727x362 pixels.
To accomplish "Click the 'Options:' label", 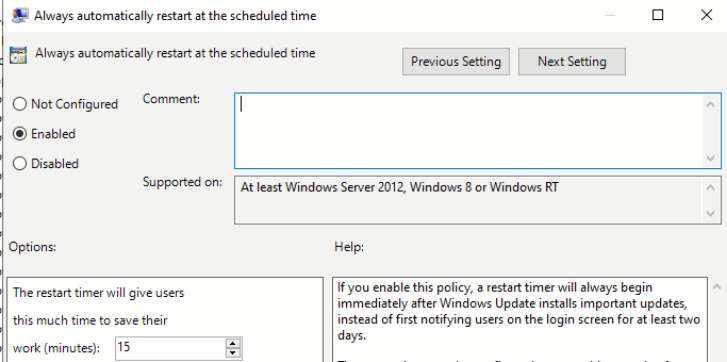I will [32, 247].
